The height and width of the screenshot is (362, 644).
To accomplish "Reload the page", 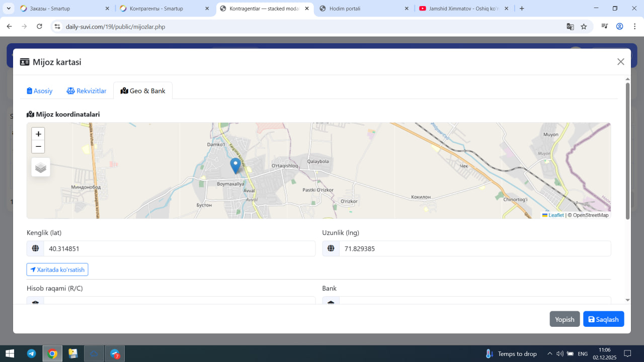I will (40, 27).
